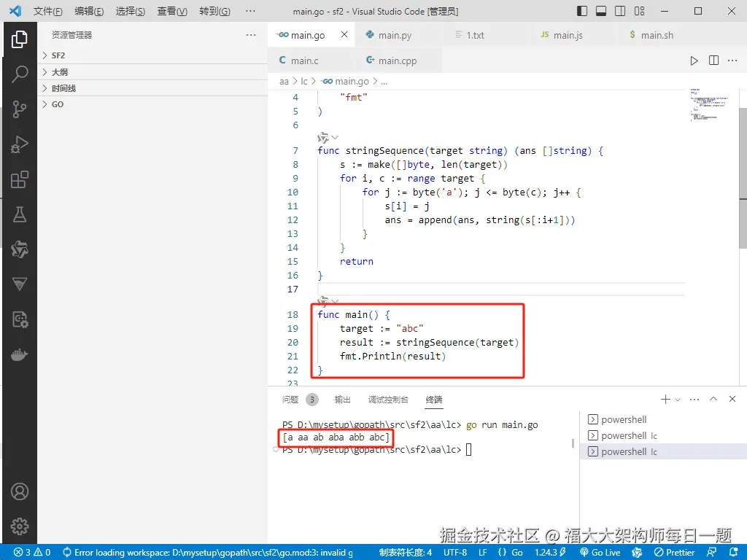The height and width of the screenshot is (560, 747).
Task: Open the Run and Debug view
Action: tap(20, 144)
